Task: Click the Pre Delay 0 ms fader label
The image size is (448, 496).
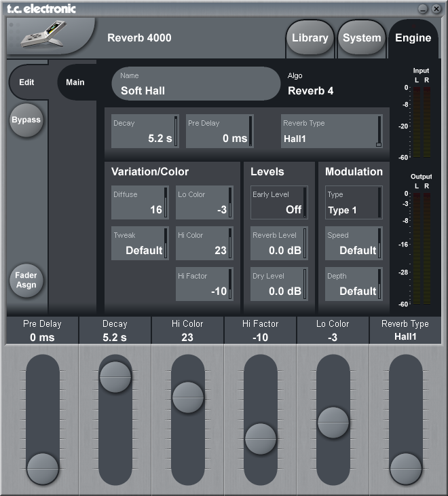Action: click(x=42, y=331)
